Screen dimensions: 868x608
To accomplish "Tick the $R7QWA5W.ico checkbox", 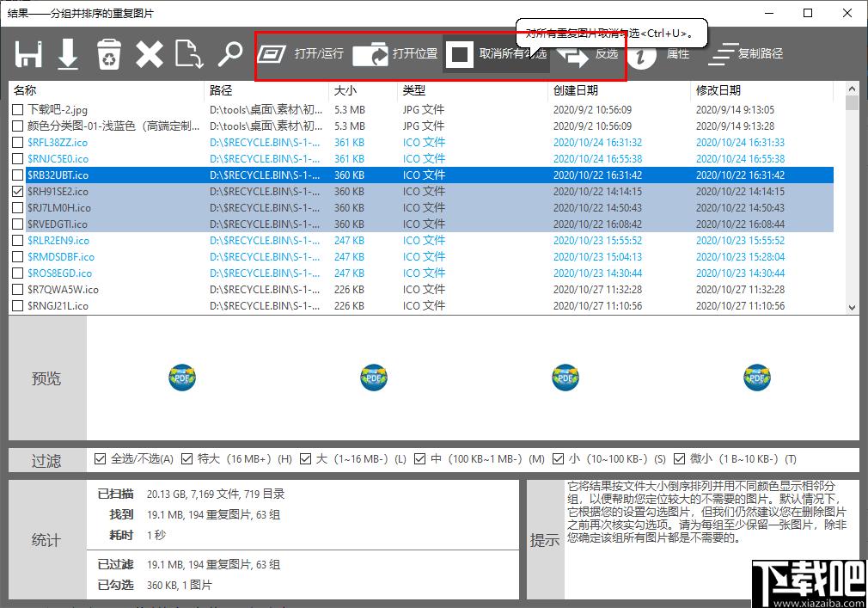I will tap(18, 289).
